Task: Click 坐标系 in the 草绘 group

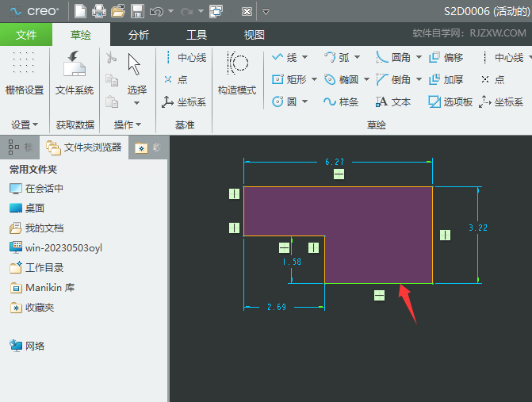Action: 501,101
